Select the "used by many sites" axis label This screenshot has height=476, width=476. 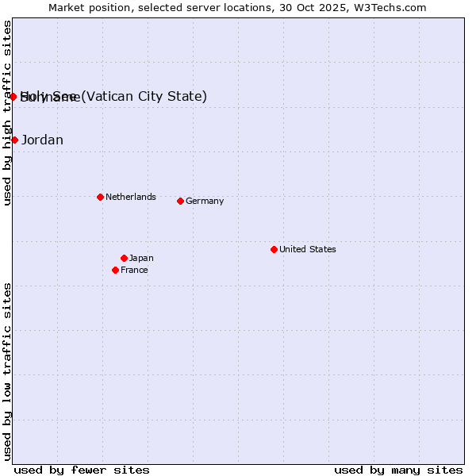[398, 470]
